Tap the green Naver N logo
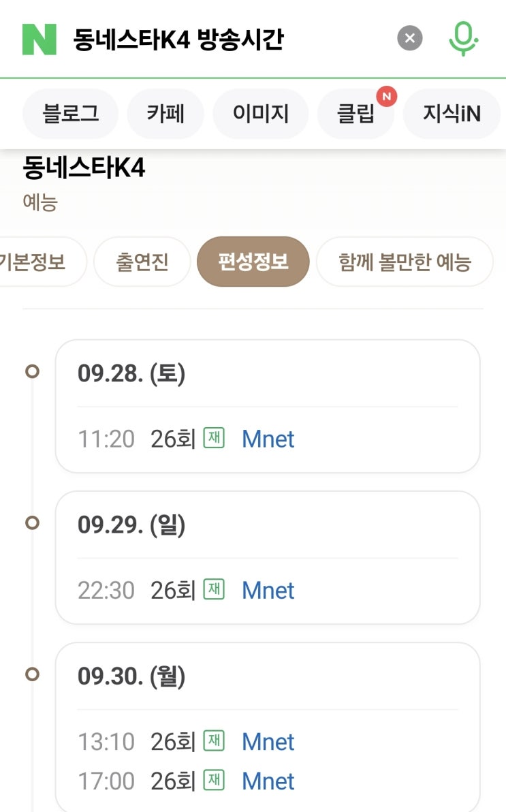506x812 pixels. [x=39, y=39]
